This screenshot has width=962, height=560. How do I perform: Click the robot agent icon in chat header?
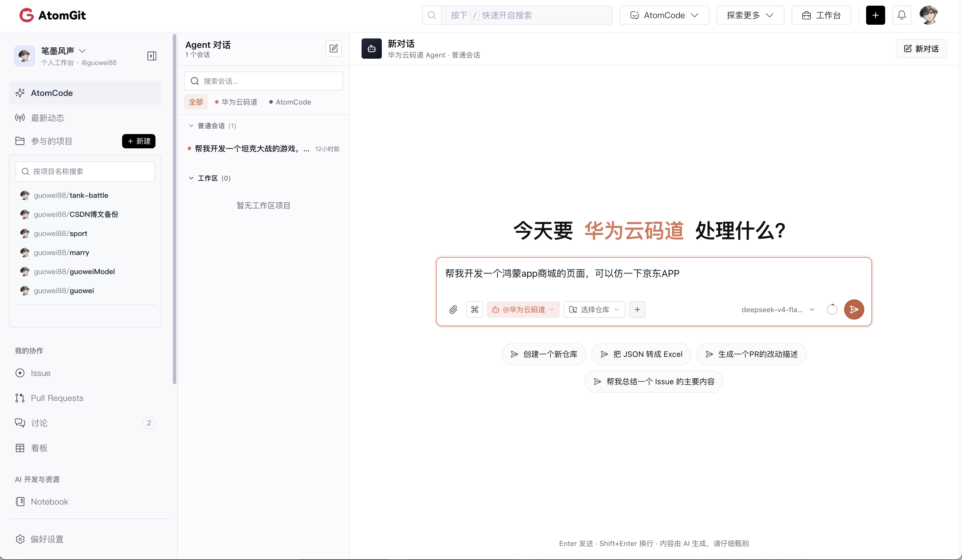tap(371, 49)
